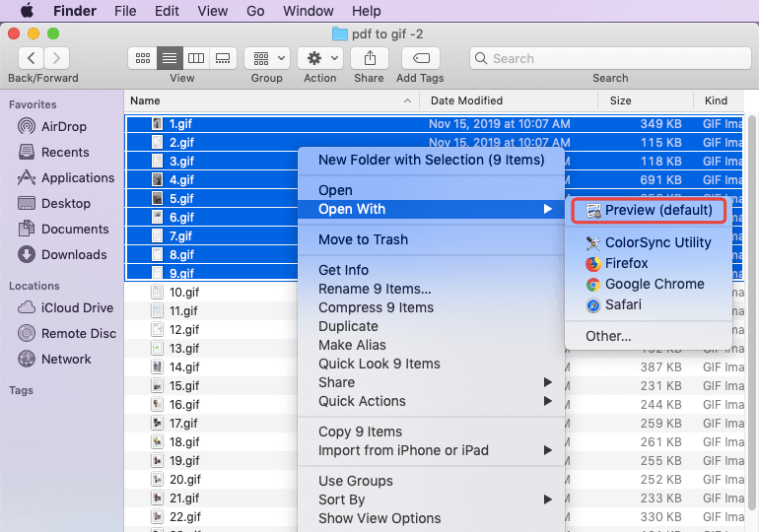The image size is (759, 532).
Task: Open the Apple menu
Action: [27, 11]
